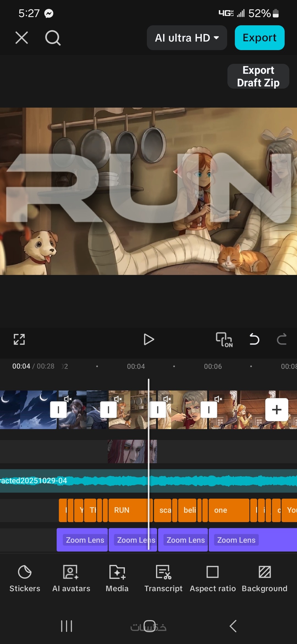This screenshot has height=644, width=297.
Task: Expand the AI ultra HD resolution dropdown
Action: tap(187, 38)
